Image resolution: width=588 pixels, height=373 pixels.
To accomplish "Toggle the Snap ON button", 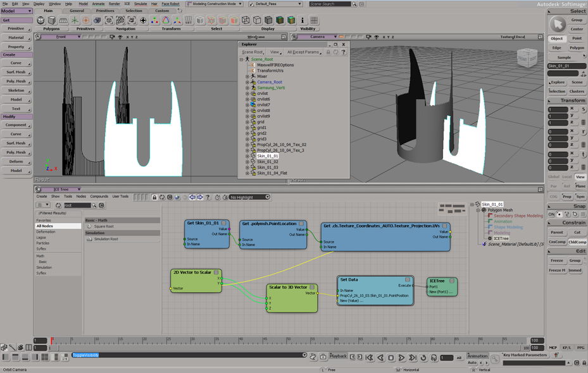I will click(551, 214).
